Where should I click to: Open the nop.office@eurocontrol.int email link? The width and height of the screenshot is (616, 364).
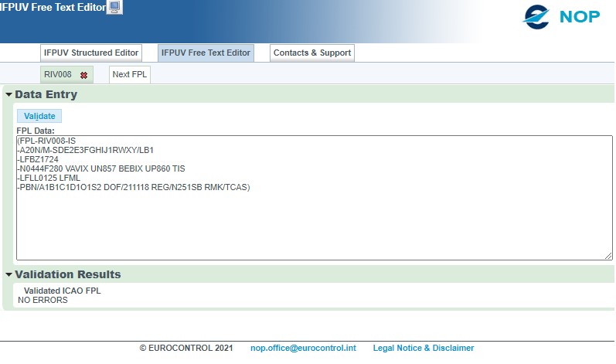[x=303, y=348]
